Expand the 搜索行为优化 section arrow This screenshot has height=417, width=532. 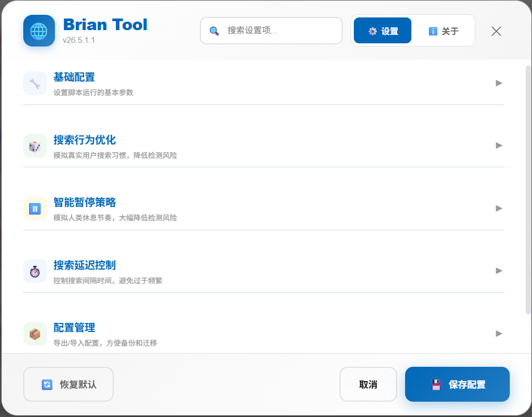pyautogui.click(x=499, y=145)
